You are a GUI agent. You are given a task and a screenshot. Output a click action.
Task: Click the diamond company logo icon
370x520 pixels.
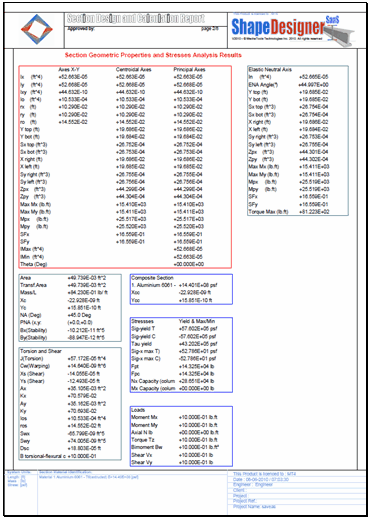pyautogui.click(x=37, y=29)
